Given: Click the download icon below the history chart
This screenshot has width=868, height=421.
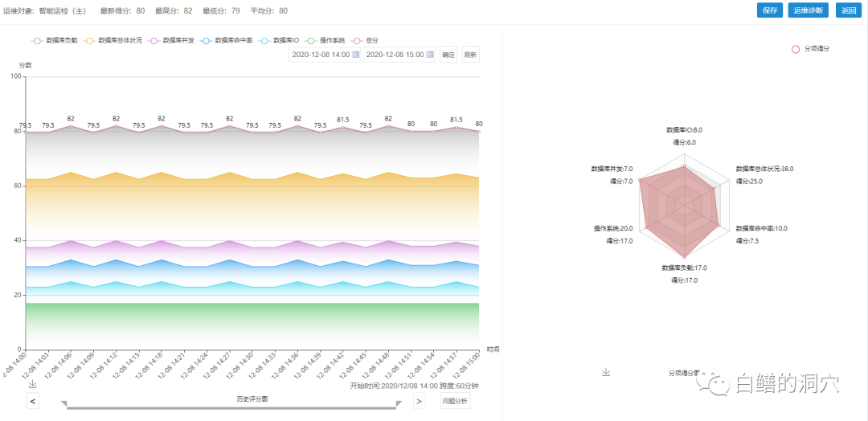Looking at the screenshot, I should [x=32, y=385].
